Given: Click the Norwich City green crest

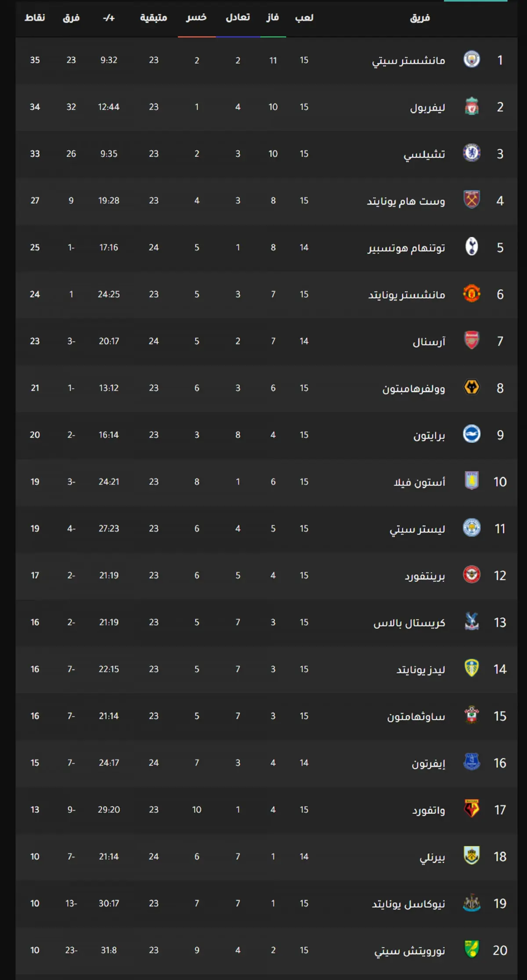Looking at the screenshot, I should (472, 950).
